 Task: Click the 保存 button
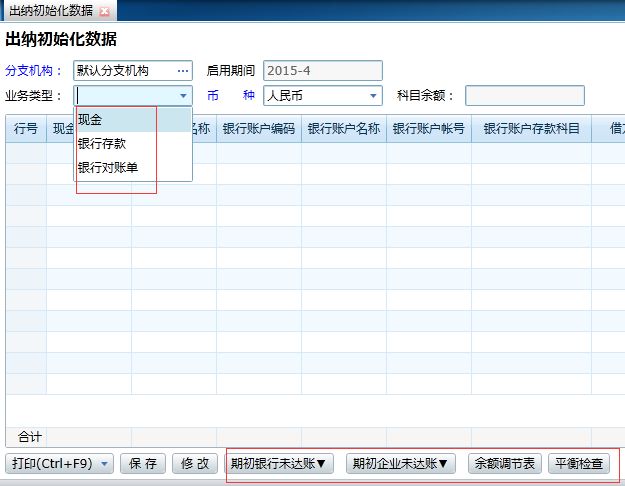point(143,464)
